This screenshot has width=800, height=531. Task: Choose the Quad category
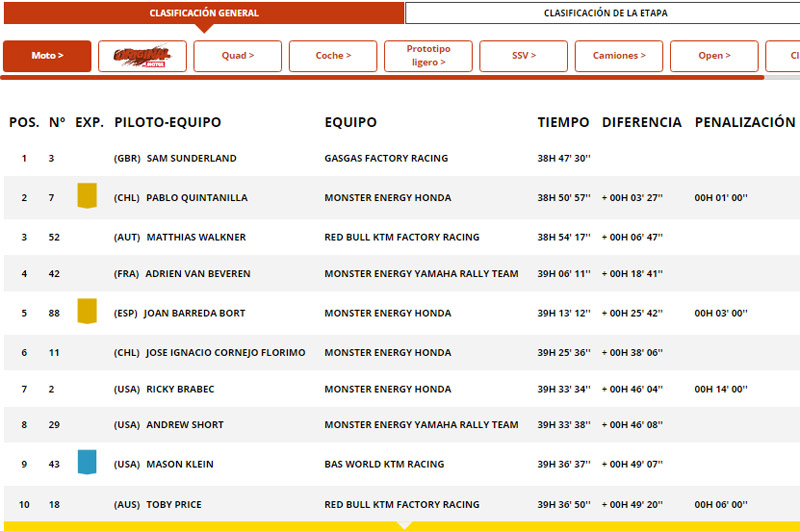[x=238, y=56]
